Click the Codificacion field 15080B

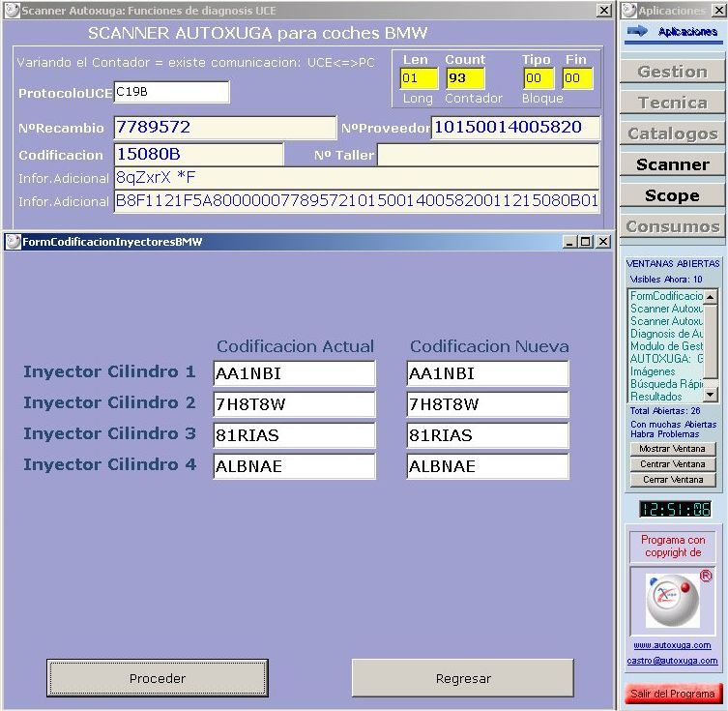pyautogui.click(x=198, y=154)
